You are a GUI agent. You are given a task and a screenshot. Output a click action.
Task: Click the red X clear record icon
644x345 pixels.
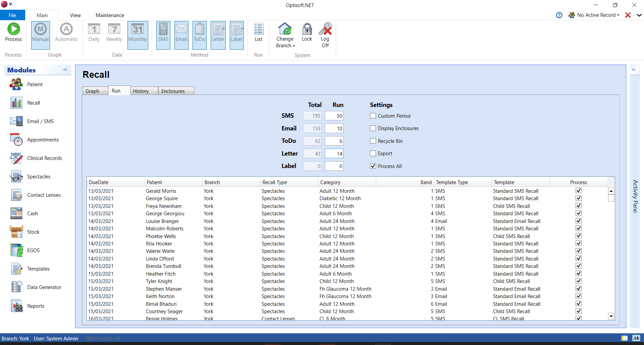(628, 15)
